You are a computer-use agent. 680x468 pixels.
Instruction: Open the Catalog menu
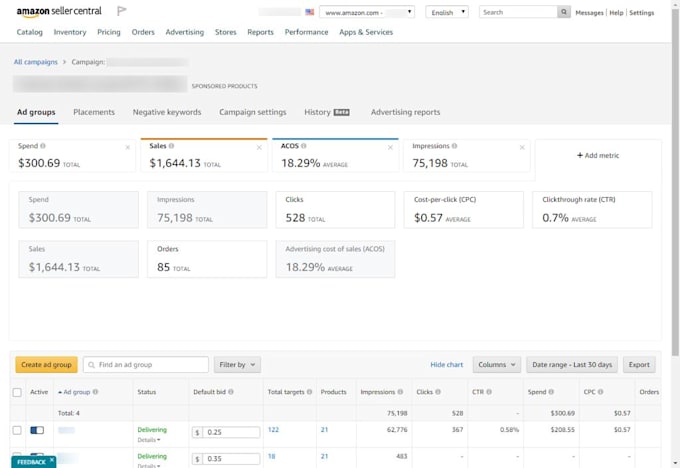29,32
